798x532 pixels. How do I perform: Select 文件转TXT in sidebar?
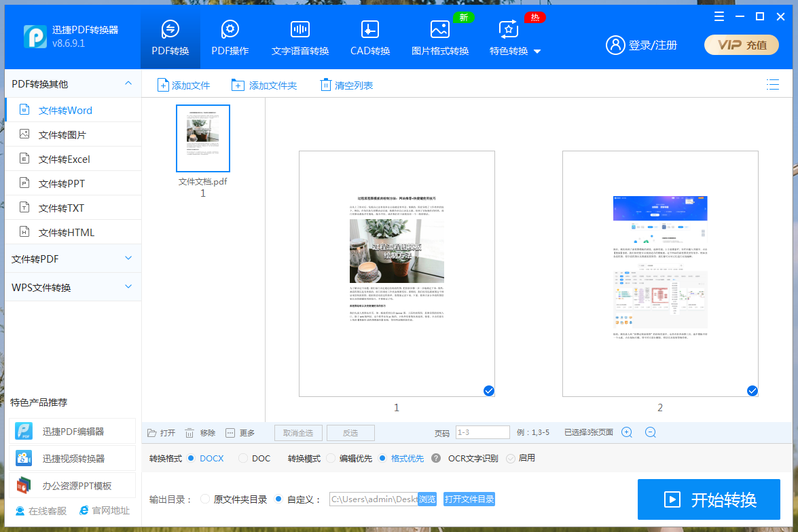73,208
